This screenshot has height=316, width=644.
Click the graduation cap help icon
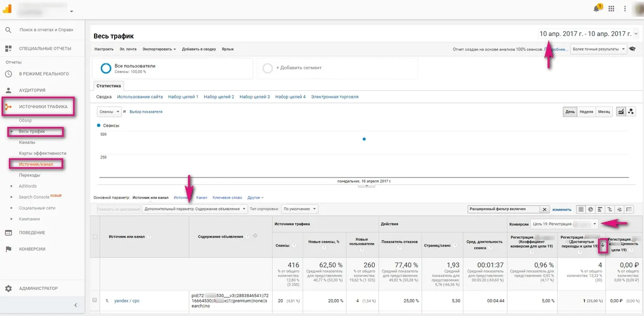[633, 49]
